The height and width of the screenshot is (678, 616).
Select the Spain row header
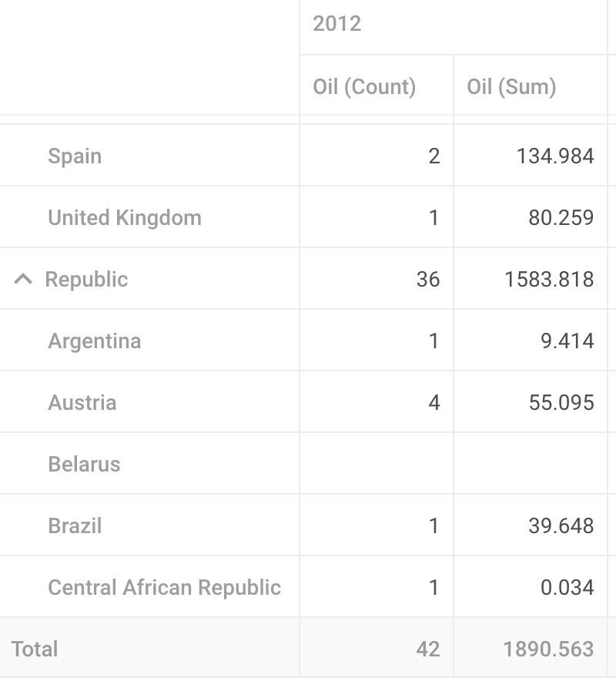[x=149, y=156]
